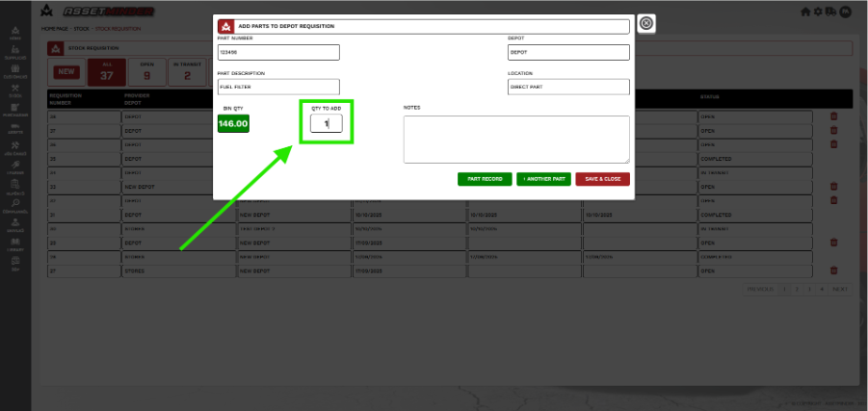This screenshot has height=411, width=868.
Task: Click Stores provider cell in row 27
Action: 179,271
